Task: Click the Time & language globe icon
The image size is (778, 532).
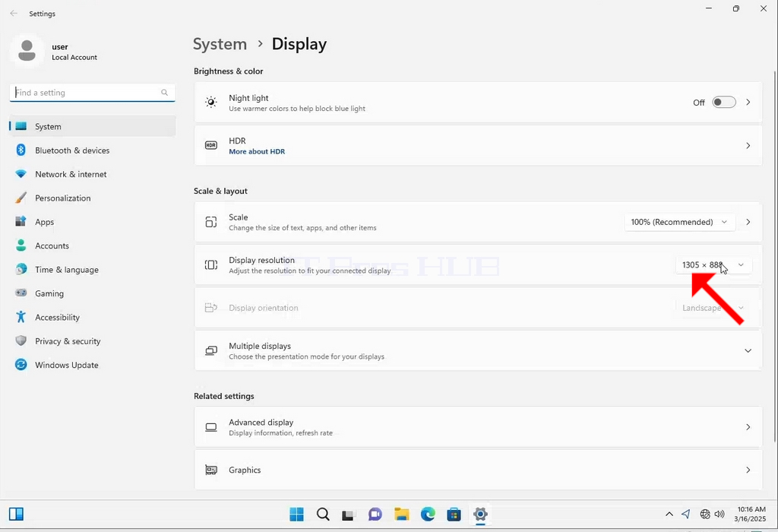Action: (21, 269)
